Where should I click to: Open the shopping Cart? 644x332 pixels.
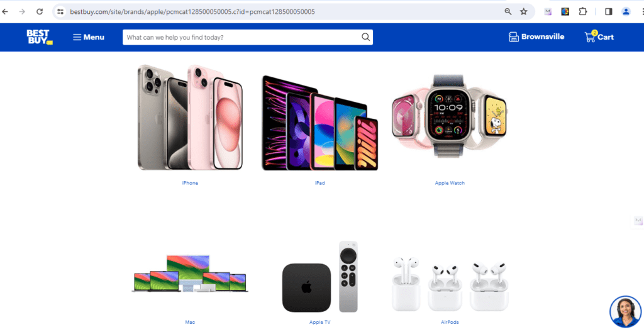[599, 36]
